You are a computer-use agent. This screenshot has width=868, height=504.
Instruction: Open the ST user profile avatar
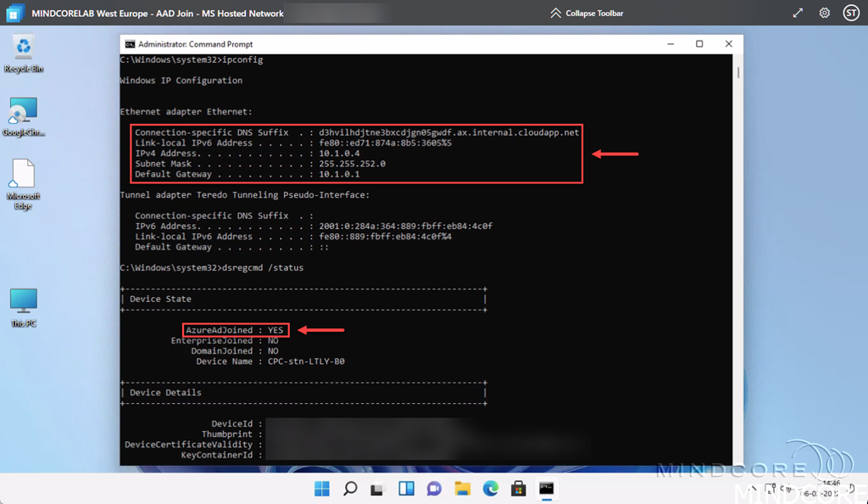[850, 14]
